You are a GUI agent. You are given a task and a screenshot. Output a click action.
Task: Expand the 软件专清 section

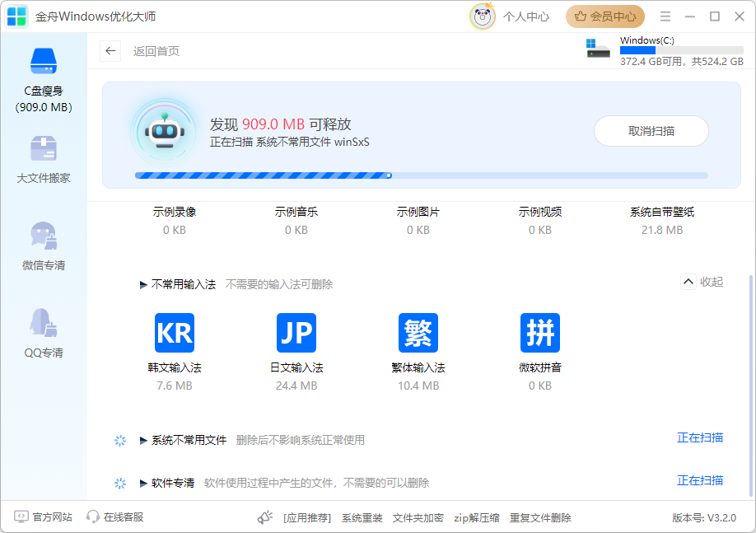pos(144,484)
